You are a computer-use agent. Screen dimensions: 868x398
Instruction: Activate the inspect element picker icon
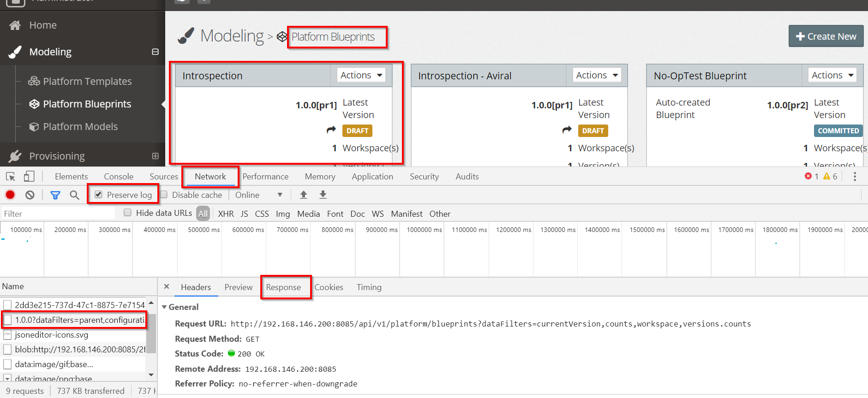[x=11, y=177]
